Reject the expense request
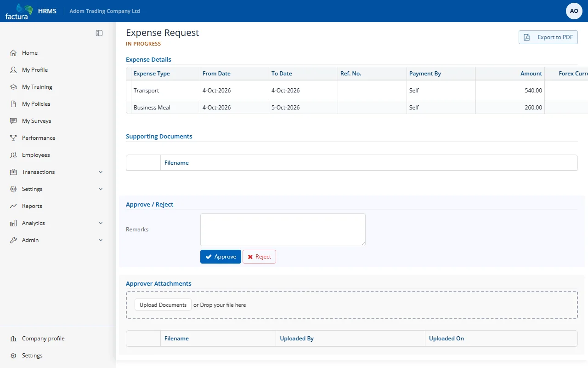The height and width of the screenshot is (368, 588). pyautogui.click(x=259, y=257)
